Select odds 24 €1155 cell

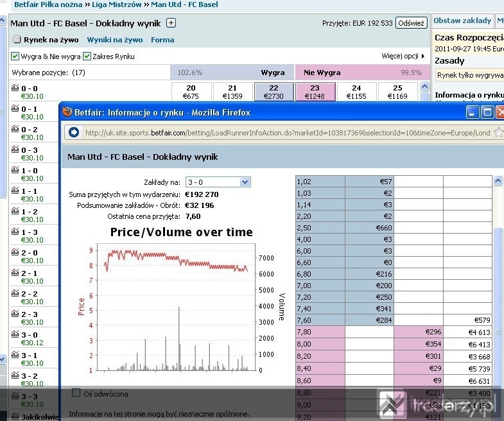tap(356, 92)
